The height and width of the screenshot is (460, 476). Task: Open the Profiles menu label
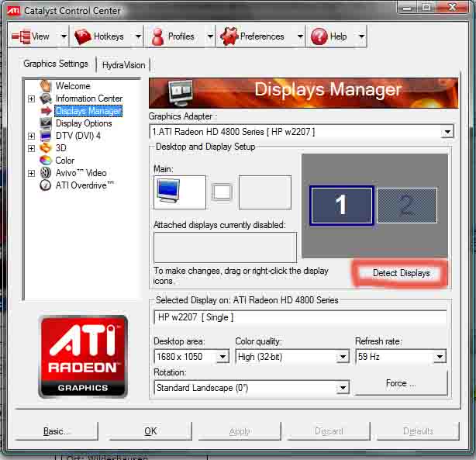[x=181, y=36]
